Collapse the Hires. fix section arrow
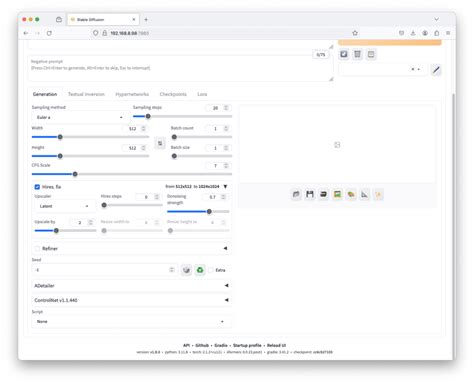474x384 pixels. click(x=225, y=187)
